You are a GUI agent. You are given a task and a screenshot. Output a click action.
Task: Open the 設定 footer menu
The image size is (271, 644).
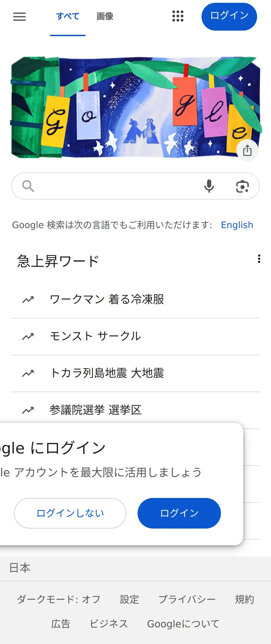click(x=129, y=599)
